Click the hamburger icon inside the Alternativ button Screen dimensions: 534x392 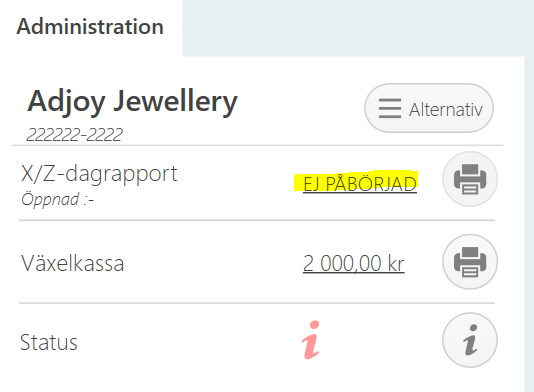tap(390, 108)
